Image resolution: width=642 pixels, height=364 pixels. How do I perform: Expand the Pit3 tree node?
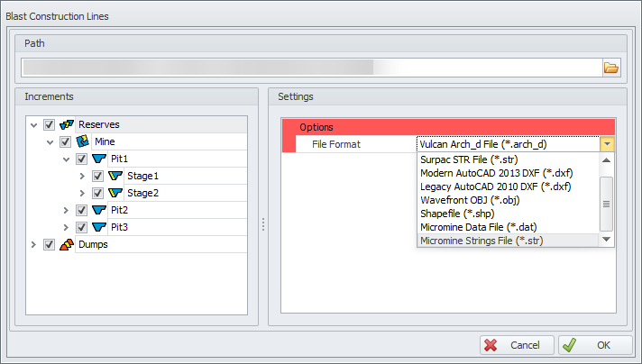(66, 228)
